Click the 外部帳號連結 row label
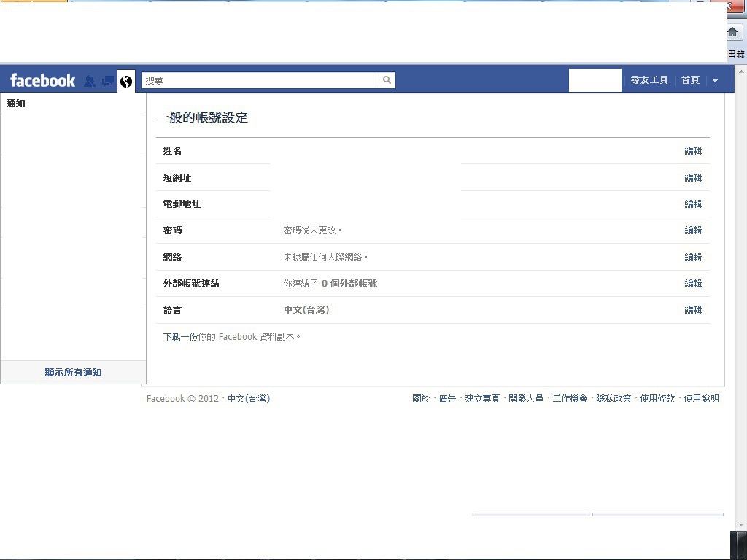Image resolution: width=747 pixels, height=560 pixels. (x=191, y=284)
